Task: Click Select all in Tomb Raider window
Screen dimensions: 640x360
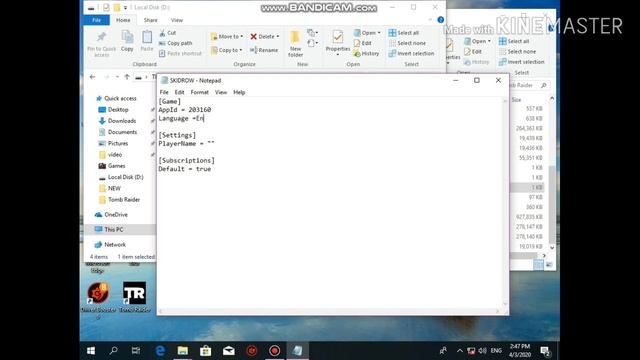Action: pyautogui.click(x=514, y=41)
